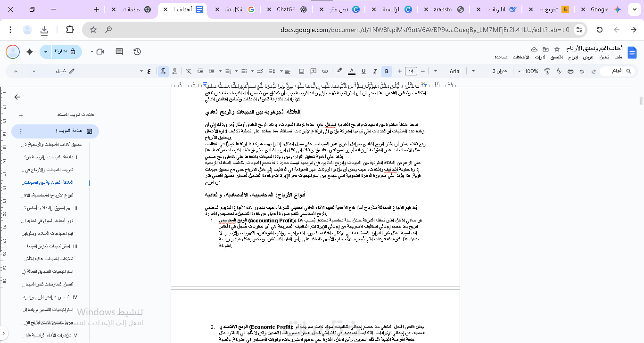Open the التنسيق menu
The height and width of the screenshot is (343, 644).
point(557,57)
